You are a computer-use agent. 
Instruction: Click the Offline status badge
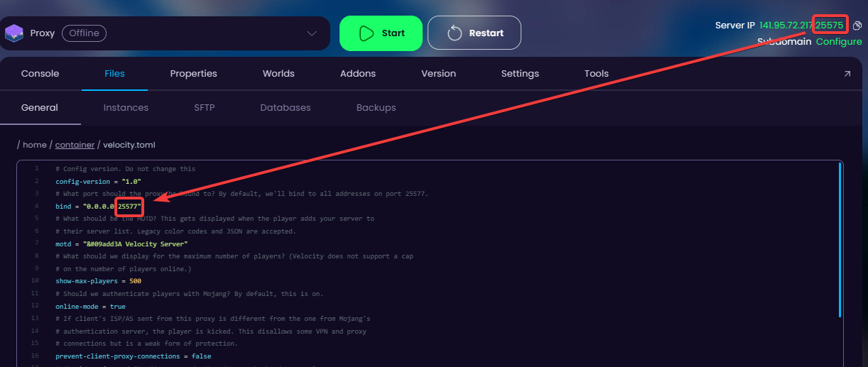click(84, 33)
